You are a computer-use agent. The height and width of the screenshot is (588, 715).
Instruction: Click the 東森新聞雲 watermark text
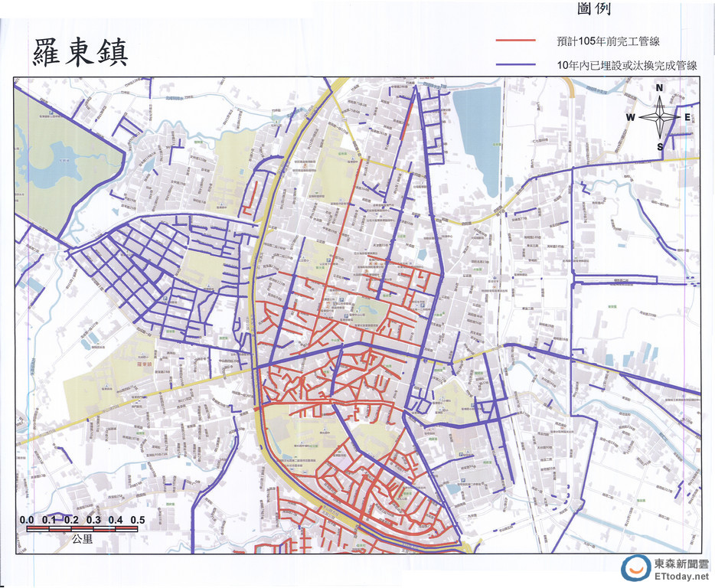[681, 563]
